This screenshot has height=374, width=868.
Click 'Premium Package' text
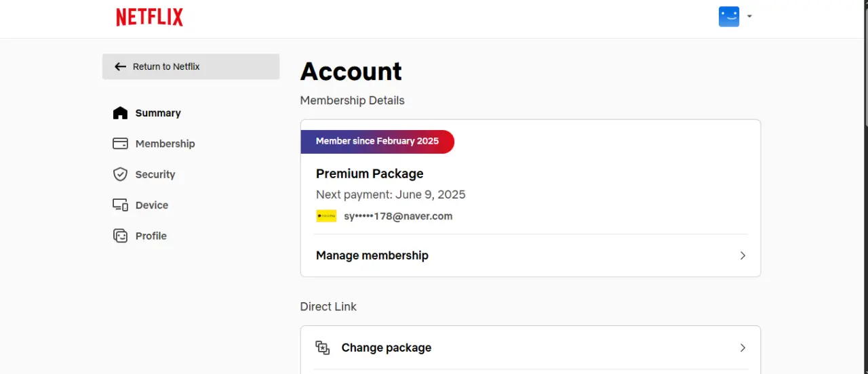tap(370, 173)
